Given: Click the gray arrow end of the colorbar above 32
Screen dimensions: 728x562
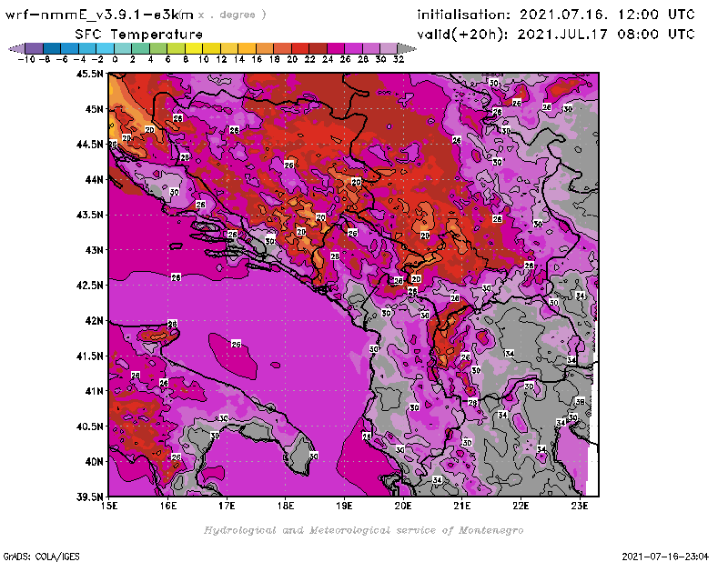Looking at the screenshot, I should tap(407, 48).
